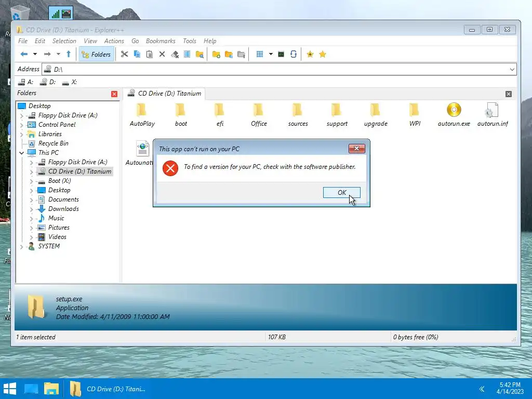Select the autorun.exe file

[454, 115]
